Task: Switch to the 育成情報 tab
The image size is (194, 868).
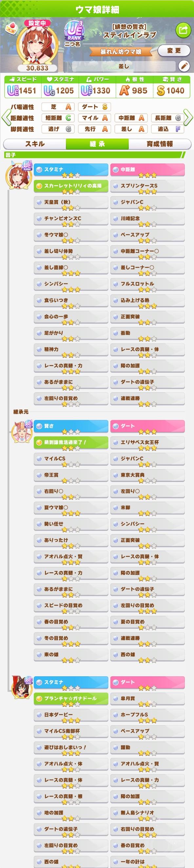Action: pos(160,144)
